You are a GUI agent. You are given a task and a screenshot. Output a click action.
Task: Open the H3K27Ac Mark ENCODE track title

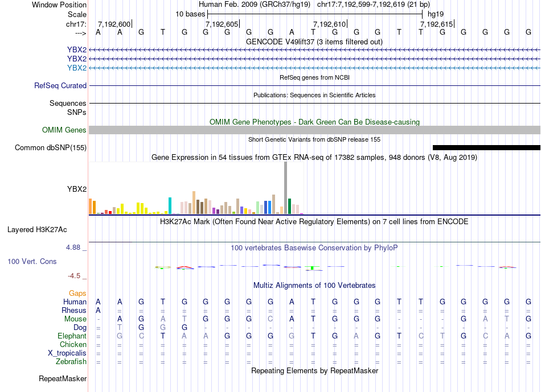(x=314, y=222)
